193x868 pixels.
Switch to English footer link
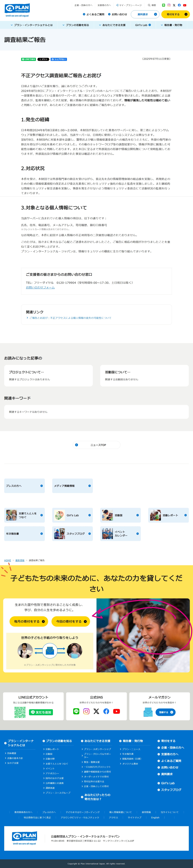tap(155, 817)
